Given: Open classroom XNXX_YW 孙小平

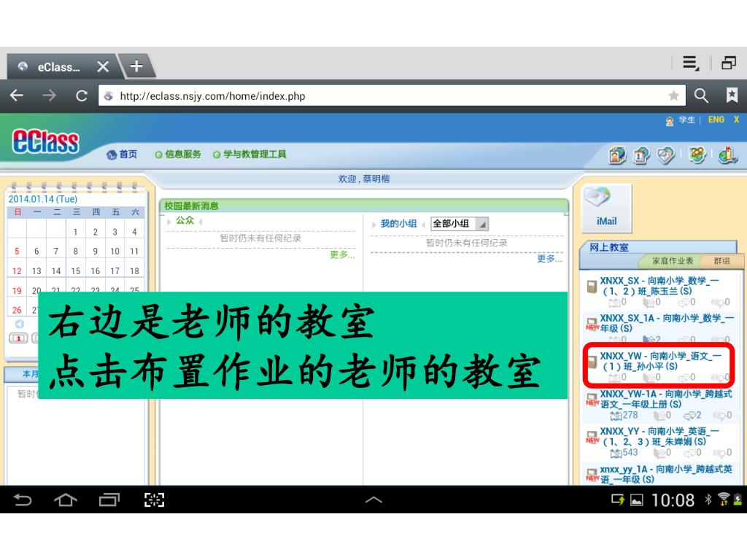Looking at the screenshot, I should [x=660, y=361].
